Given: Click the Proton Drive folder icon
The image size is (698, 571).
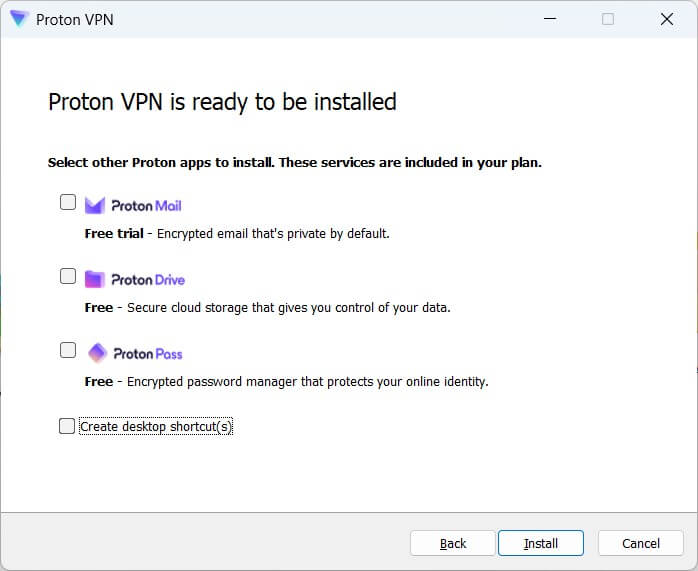Looking at the screenshot, I should tap(95, 279).
